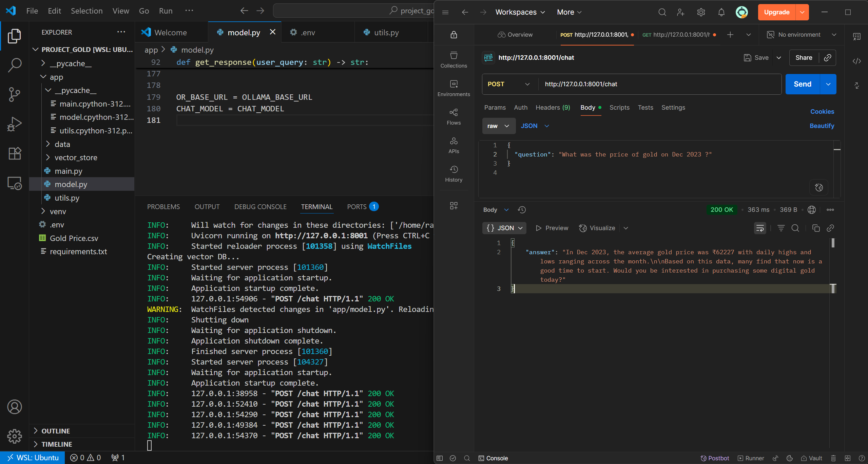Toggle word wrap in response viewer
The image size is (868, 464).
point(760,228)
